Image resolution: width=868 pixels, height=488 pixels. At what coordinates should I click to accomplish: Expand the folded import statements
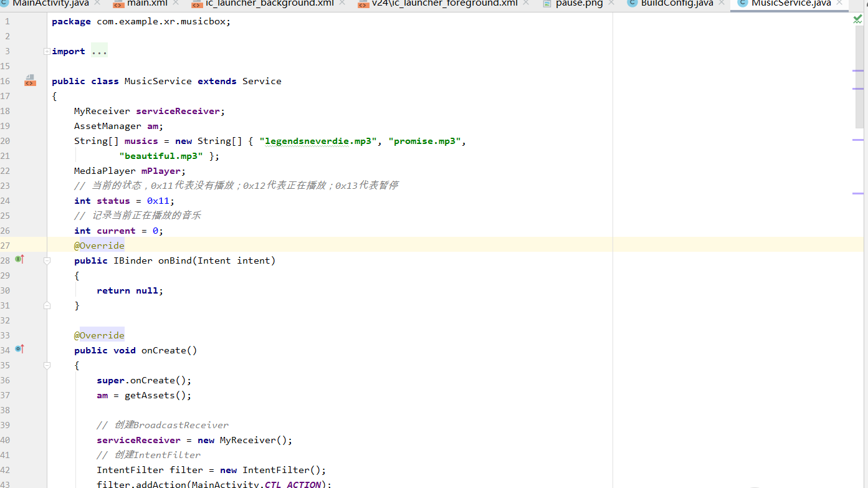point(47,51)
